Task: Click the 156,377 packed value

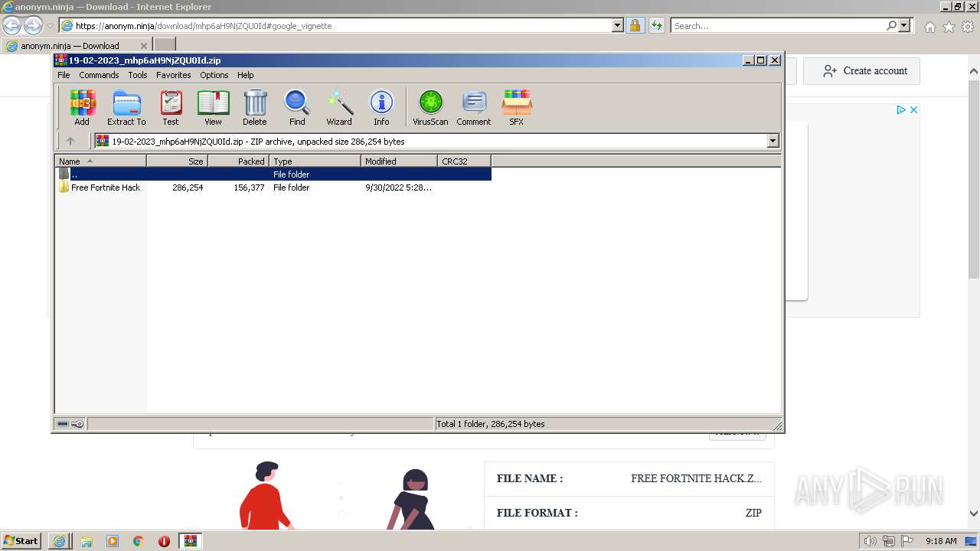Action: pos(249,187)
